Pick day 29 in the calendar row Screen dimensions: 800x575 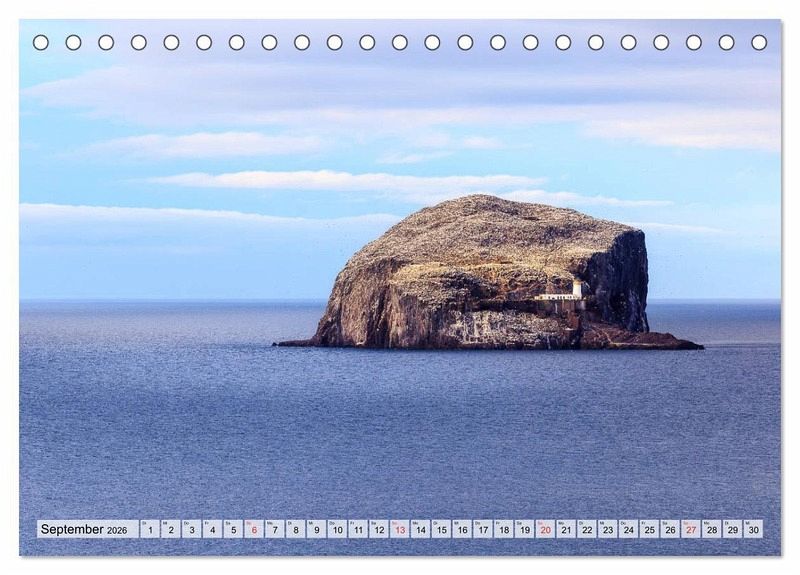(732, 529)
